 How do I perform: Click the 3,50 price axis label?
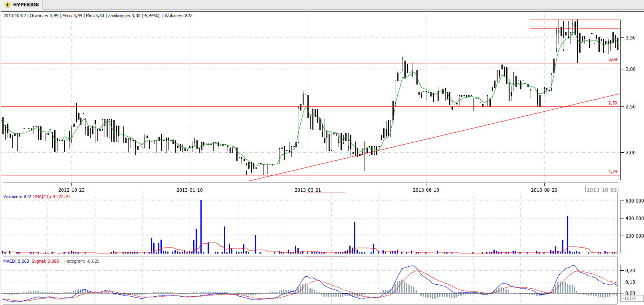[630, 38]
